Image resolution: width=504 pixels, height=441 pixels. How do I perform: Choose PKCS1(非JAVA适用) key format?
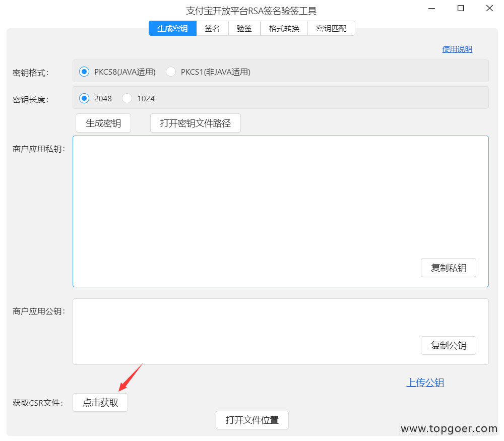171,72
